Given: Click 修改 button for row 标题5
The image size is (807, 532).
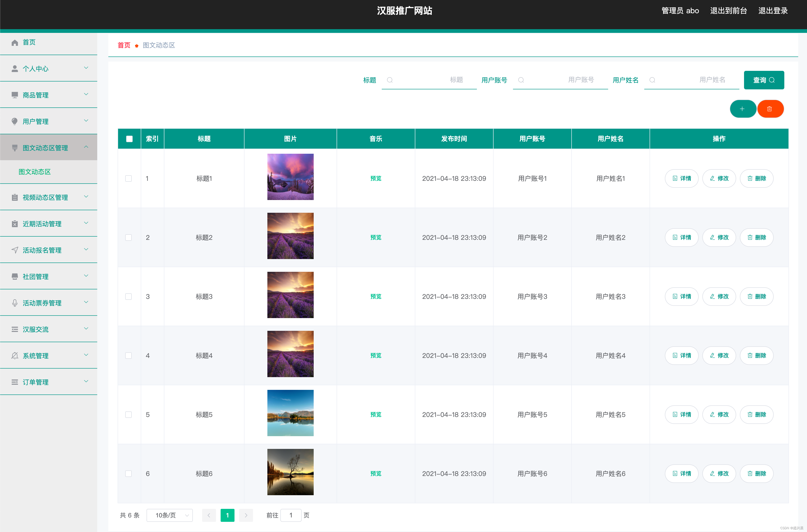Looking at the screenshot, I should coord(719,415).
